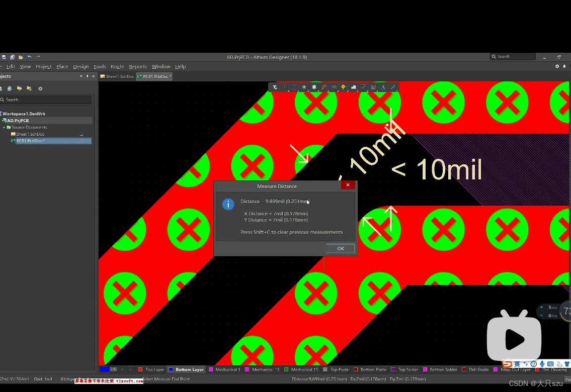Open the Help menu
This screenshot has height=392, width=571.
[180, 66]
